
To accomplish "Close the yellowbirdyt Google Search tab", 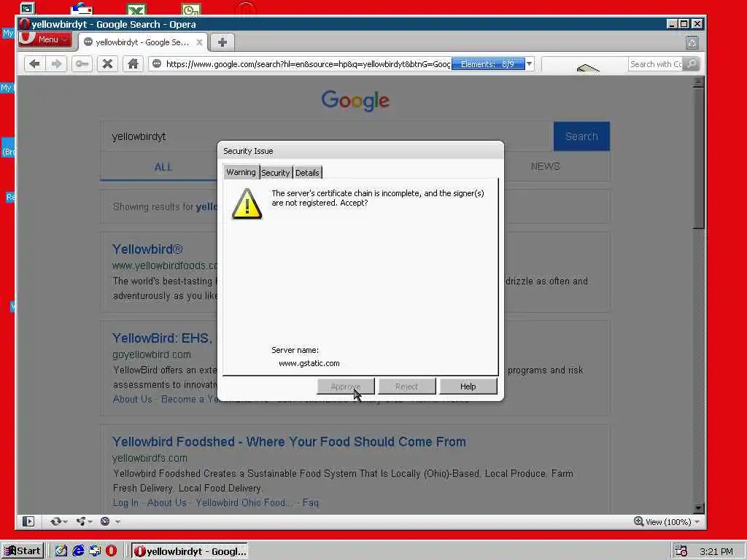I will pos(199,42).
